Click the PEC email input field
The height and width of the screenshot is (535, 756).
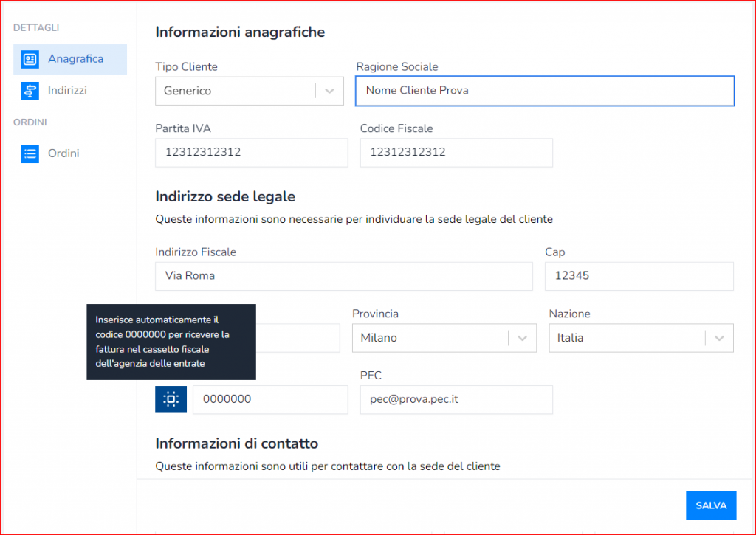click(456, 399)
